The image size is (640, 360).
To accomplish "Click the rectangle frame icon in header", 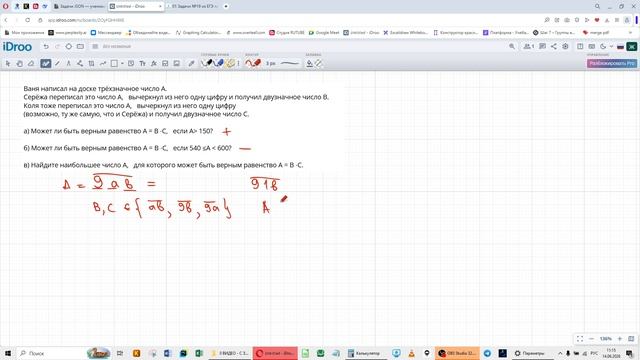I will (80, 47).
